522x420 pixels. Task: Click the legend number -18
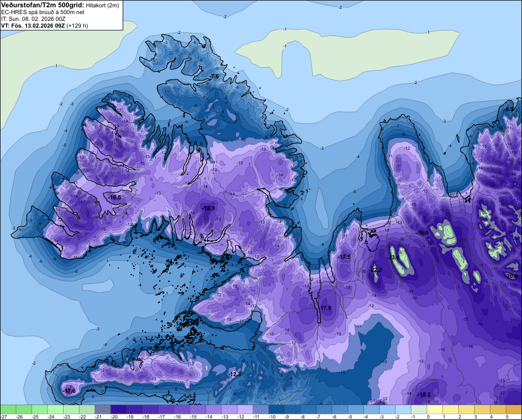point(146,417)
